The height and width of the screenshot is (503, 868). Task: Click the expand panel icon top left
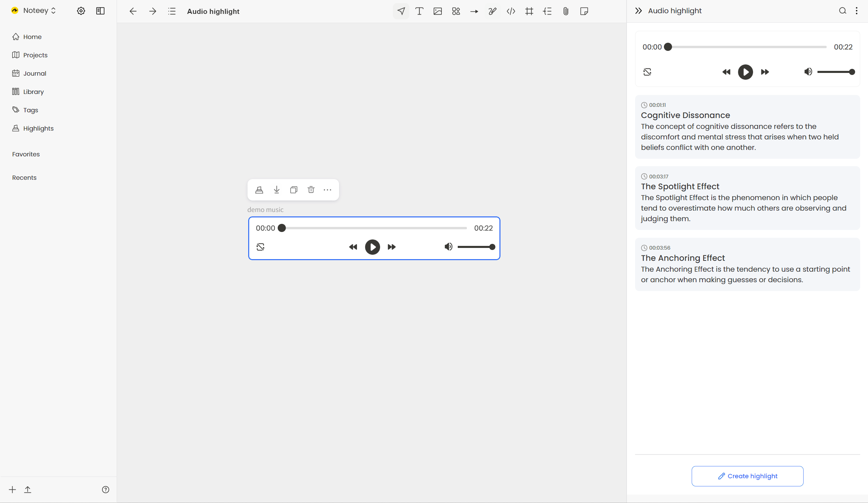101,11
